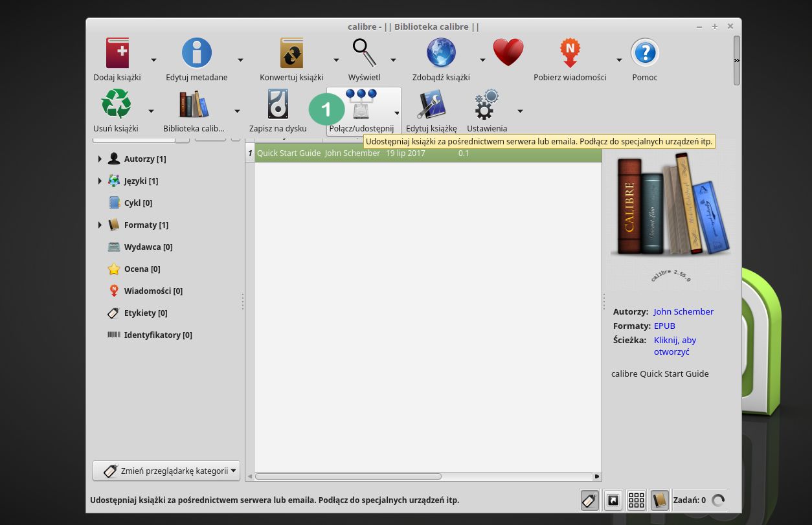Select Identyfikatory [0] category
812x525 pixels.
(158, 335)
